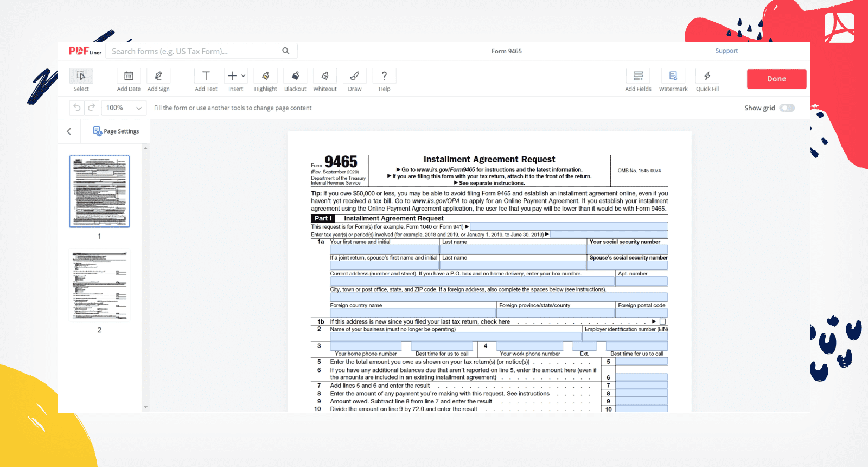Click the line 5 amount field

[642, 362]
